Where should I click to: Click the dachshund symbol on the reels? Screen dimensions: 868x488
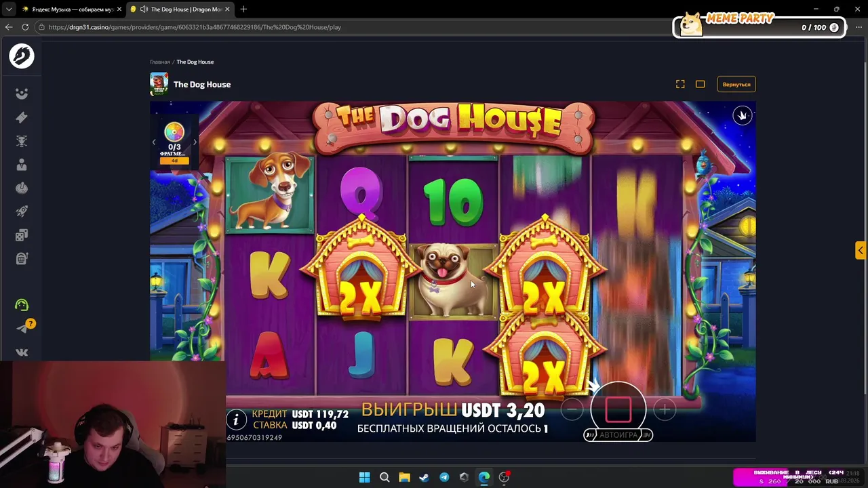point(271,193)
